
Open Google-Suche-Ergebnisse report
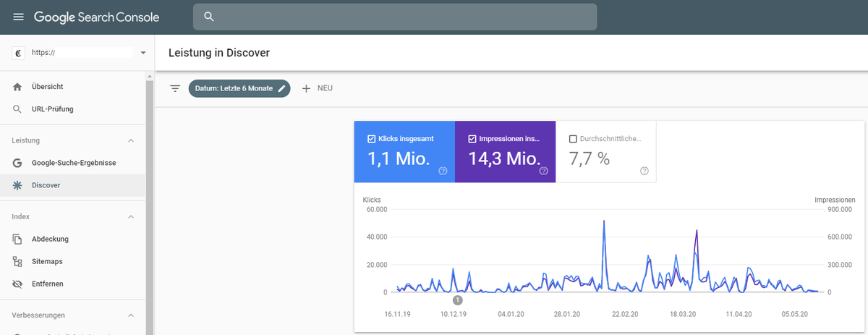(x=72, y=163)
